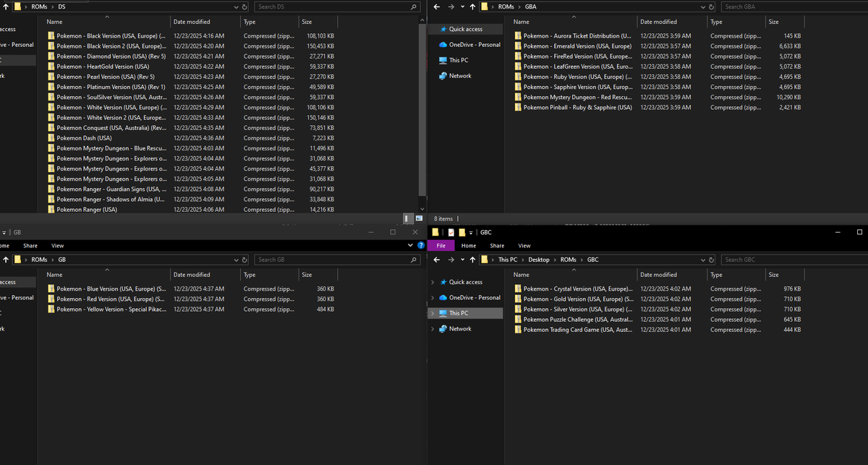Refresh the GB folder address bar
The height and width of the screenshot is (465, 868).
[x=244, y=260]
